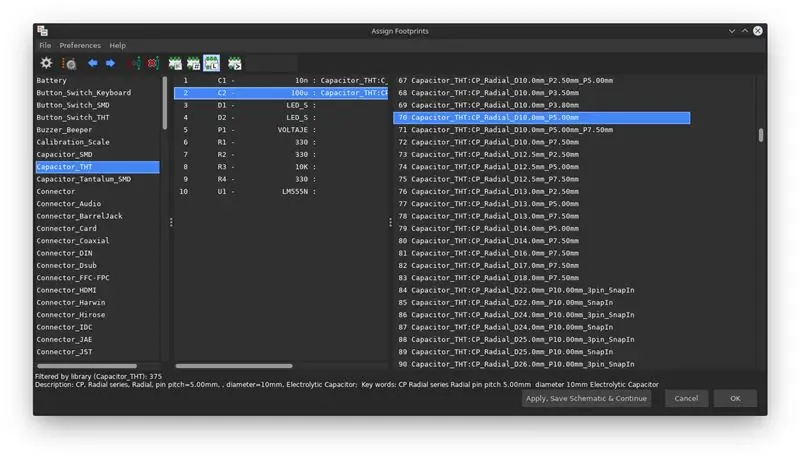Toggle filter footprints by pin count
The width and height of the screenshot is (800, 458).
(x=193, y=63)
